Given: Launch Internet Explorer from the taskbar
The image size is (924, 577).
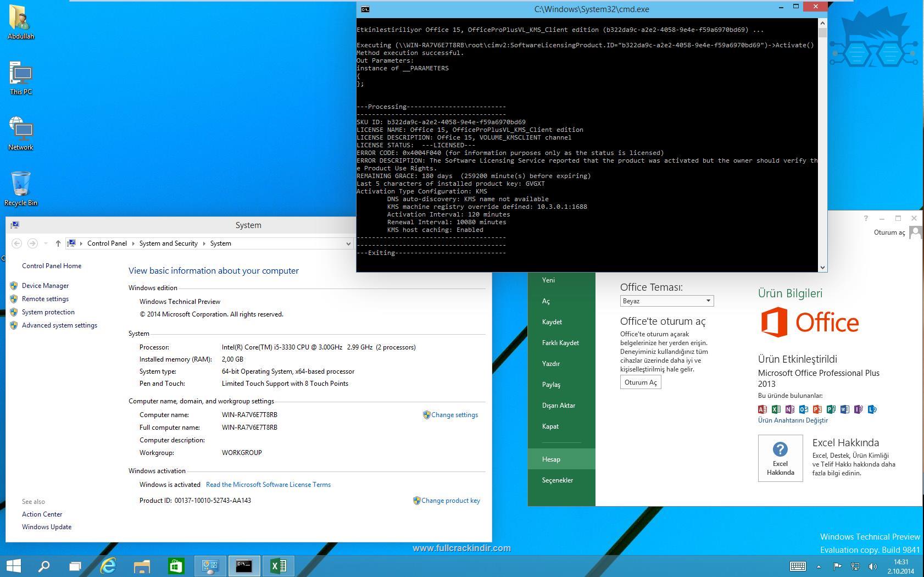Looking at the screenshot, I should (x=108, y=566).
